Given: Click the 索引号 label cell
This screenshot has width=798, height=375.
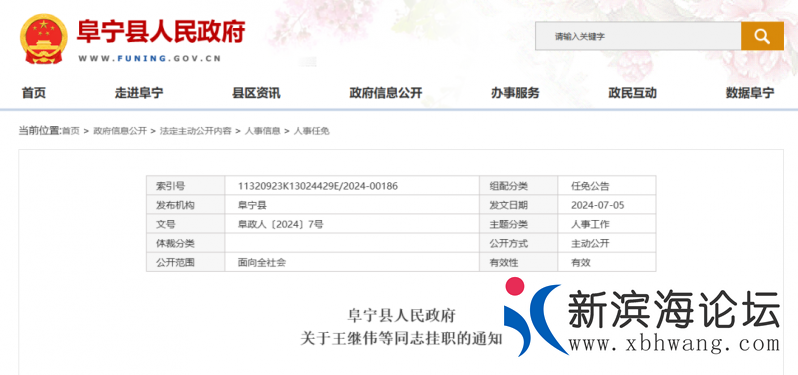Looking at the screenshot, I should (186, 186).
